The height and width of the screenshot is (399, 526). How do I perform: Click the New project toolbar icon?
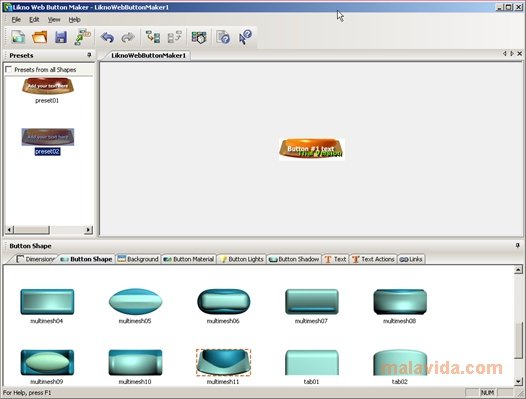18,37
